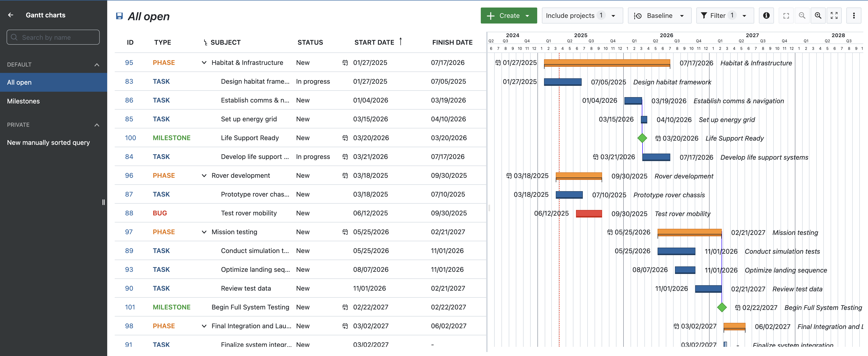Open the info panel with the circled-i icon
Screen dimensions: 868x356
(x=766, y=16)
